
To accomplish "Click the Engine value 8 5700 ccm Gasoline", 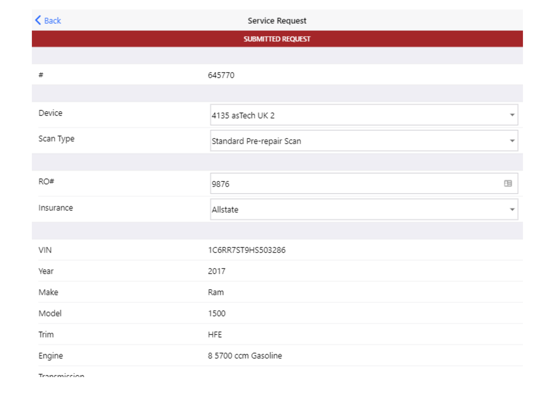I will tap(245, 356).
